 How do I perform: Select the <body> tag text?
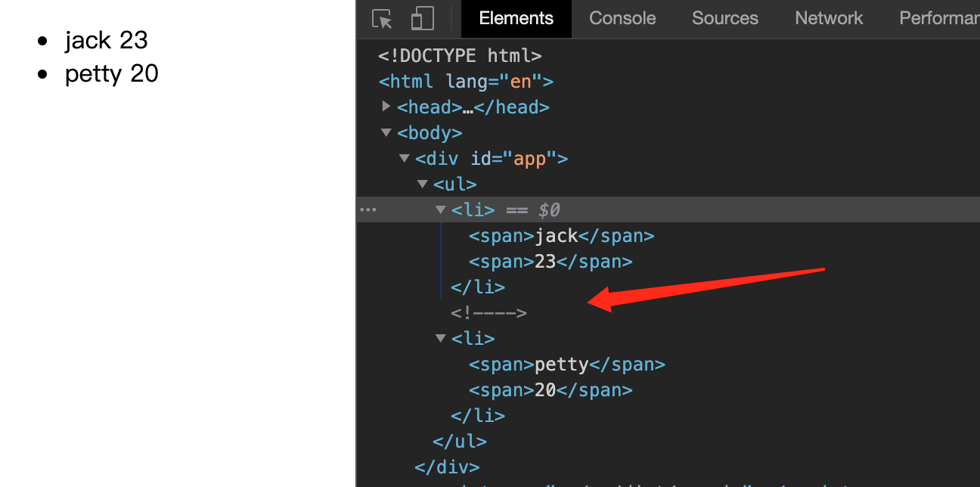pos(430,133)
